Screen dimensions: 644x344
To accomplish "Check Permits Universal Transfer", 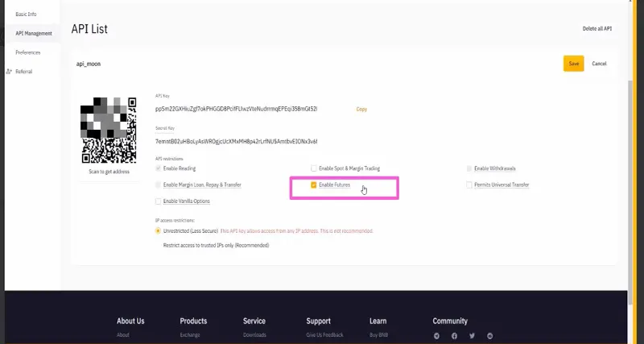I will coord(469,185).
